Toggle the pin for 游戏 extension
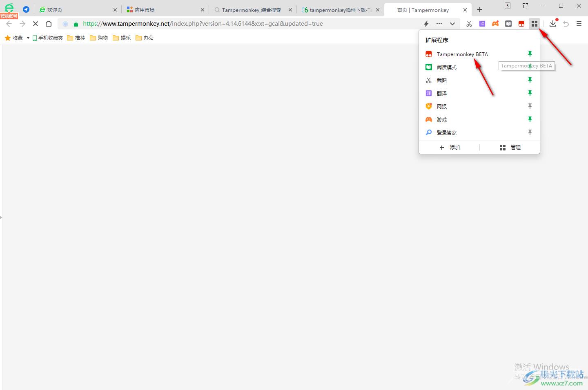Image resolution: width=588 pixels, height=390 pixels. pos(530,119)
